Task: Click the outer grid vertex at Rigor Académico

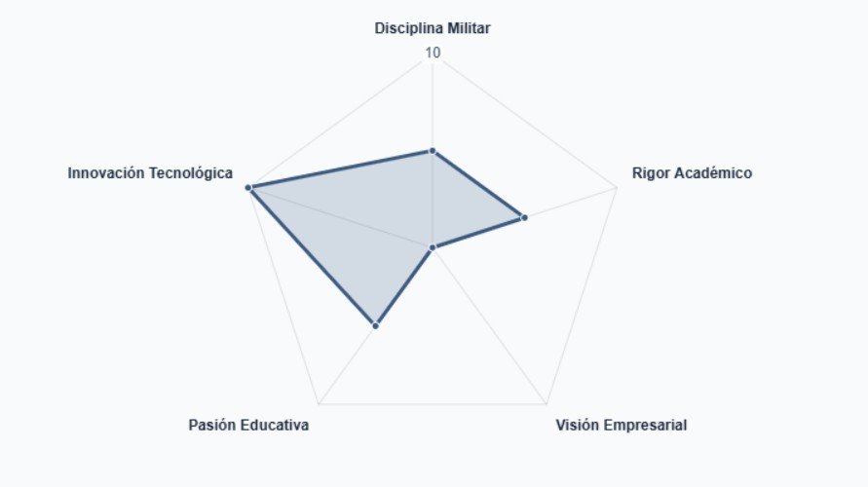Action: coord(617,188)
